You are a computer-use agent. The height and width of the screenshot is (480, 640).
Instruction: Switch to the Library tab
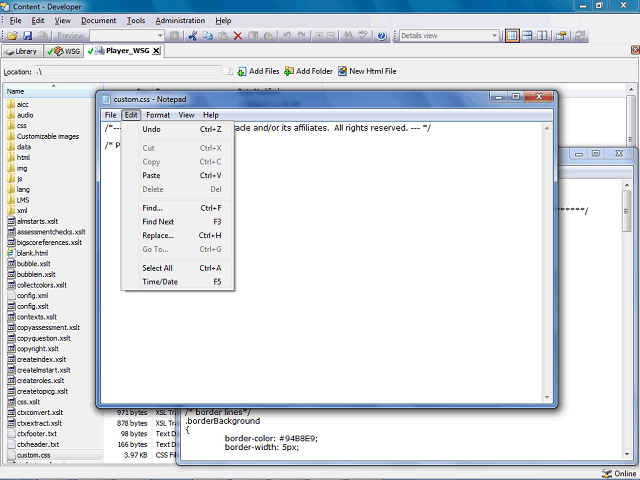click(x=22, y=51)
